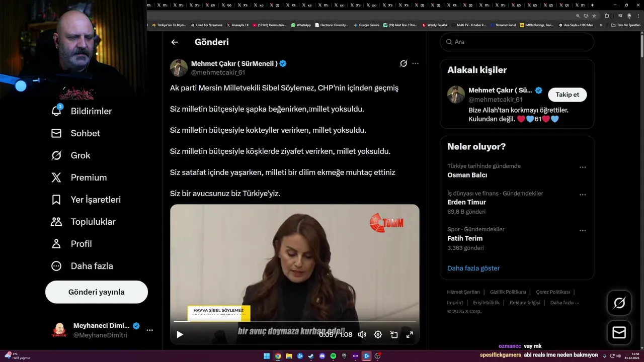Open options for Fatih Terim trend
This screenshot has height=362, width=644.
pyautogui.click(x=583, y=231)
